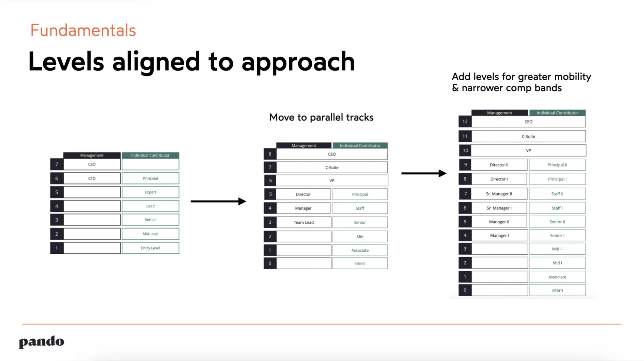
Task: Select the Management tab in middle table
Action: (x=303, y=145)
